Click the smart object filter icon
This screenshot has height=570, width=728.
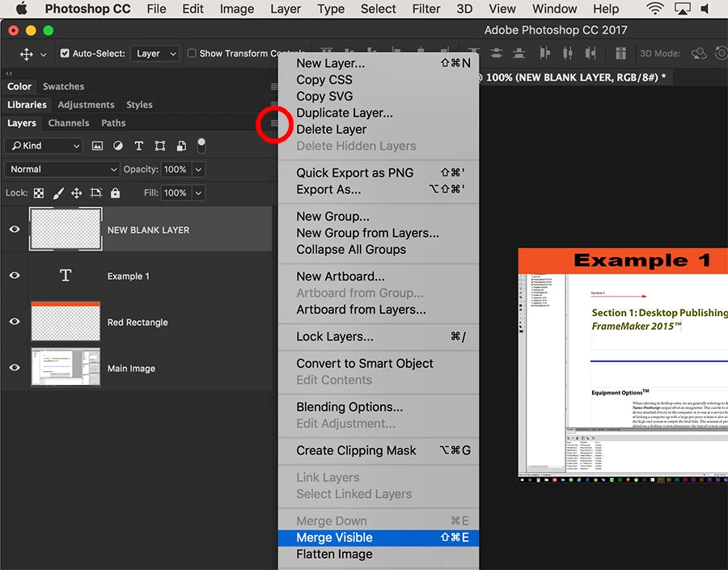[x=181, y=146]
